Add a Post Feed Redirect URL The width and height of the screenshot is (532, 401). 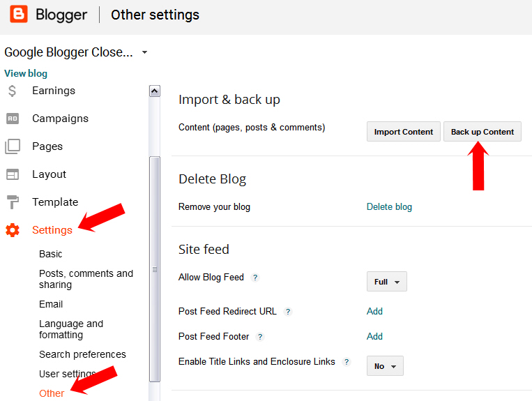click(374, 311)
